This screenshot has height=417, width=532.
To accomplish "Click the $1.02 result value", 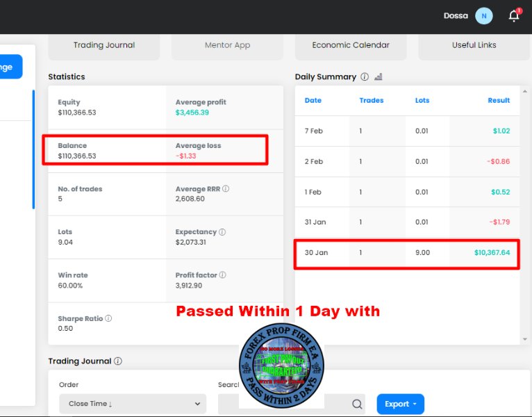I will (x=501, y=131).
